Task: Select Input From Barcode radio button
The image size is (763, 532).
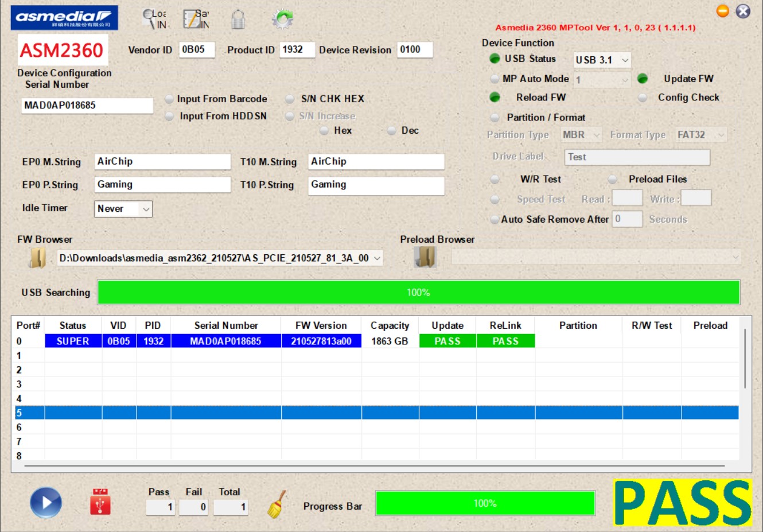Action: click(169, 99)
